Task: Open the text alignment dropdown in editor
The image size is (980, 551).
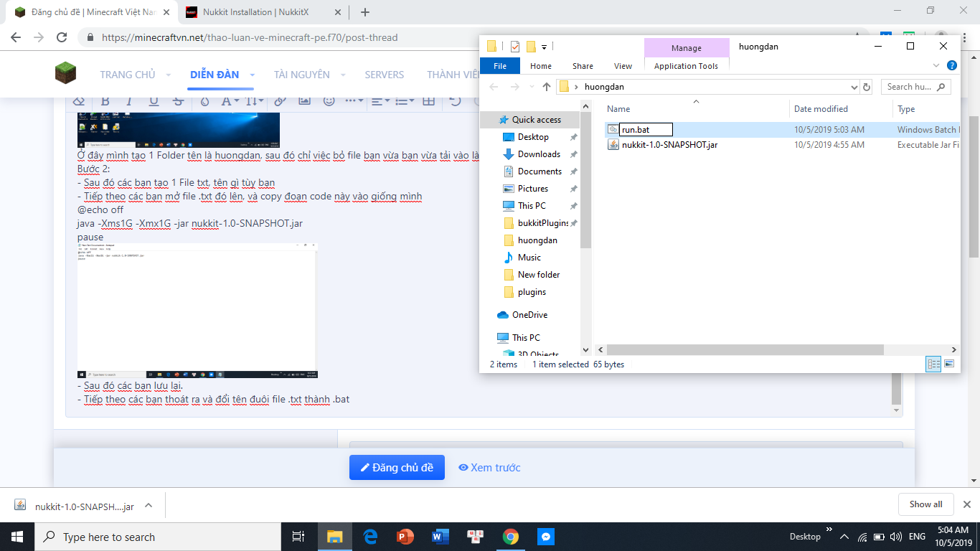Action: (380, 101)
